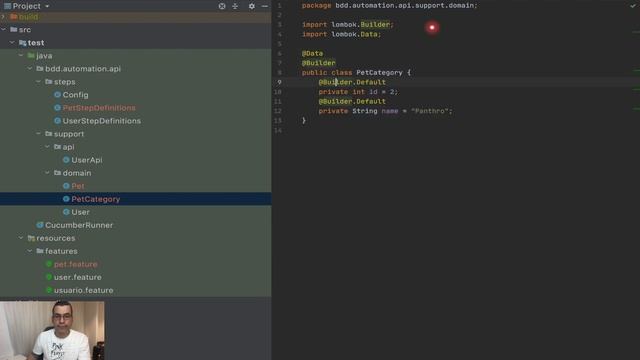Open usuario.feature file
This screenshot has height=360, width=640.
(x=84, y=290)
